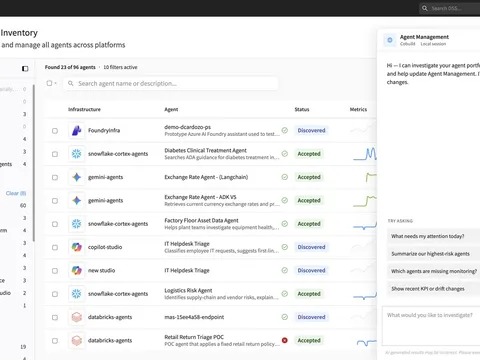
Task: Open the demo-dcardozo-ps agent
Action: point(187,127)
